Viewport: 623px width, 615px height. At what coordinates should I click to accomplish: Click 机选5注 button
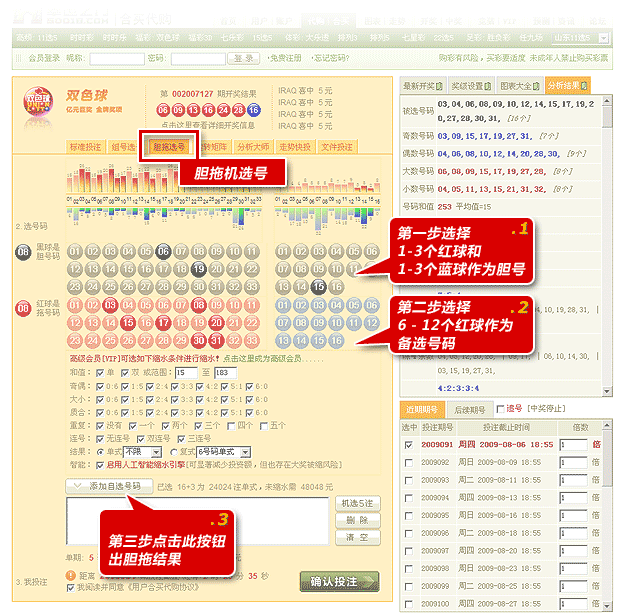358,503
